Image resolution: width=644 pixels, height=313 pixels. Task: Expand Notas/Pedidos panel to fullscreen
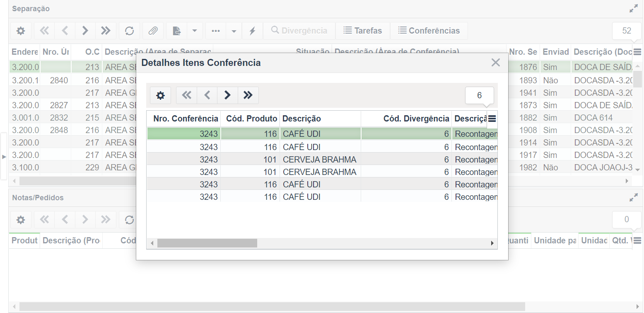[x=634, y=198]
